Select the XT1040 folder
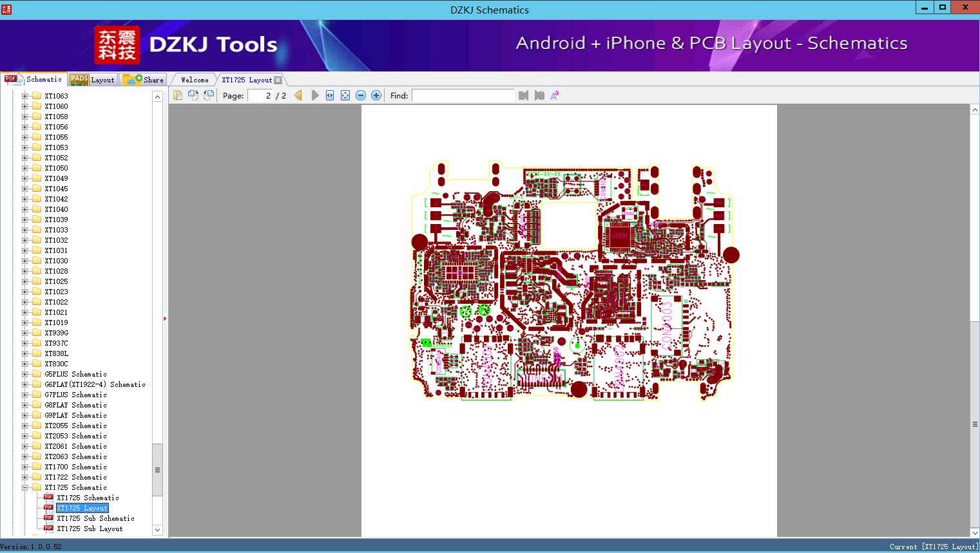 [56, 209]
